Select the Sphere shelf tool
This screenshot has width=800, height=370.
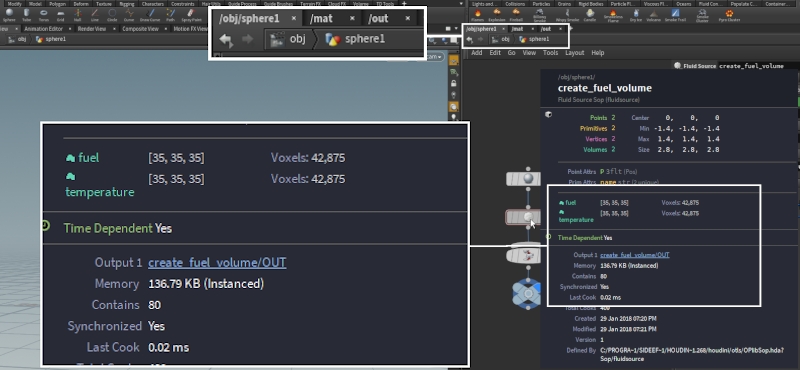[x=9, y=15]
